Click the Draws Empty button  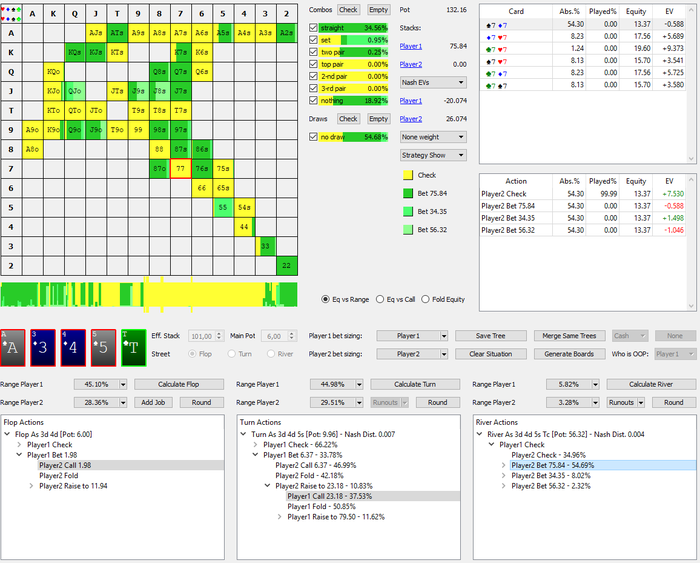pyautogui.click(x=379, y=119)
